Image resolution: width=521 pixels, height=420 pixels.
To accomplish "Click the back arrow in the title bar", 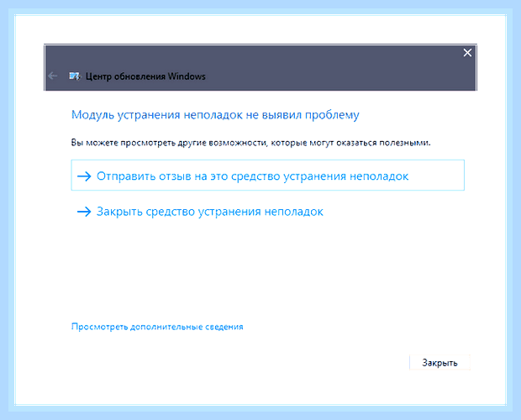I will (53, 76).
